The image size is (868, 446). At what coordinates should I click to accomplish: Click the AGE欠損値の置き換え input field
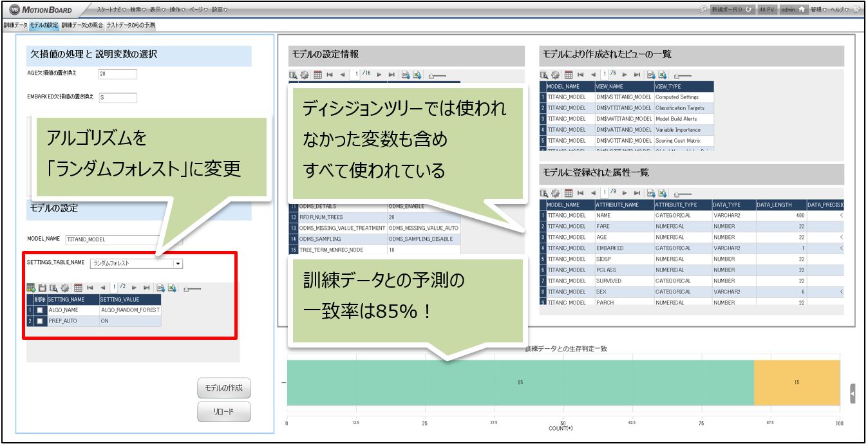coord(118,74)
